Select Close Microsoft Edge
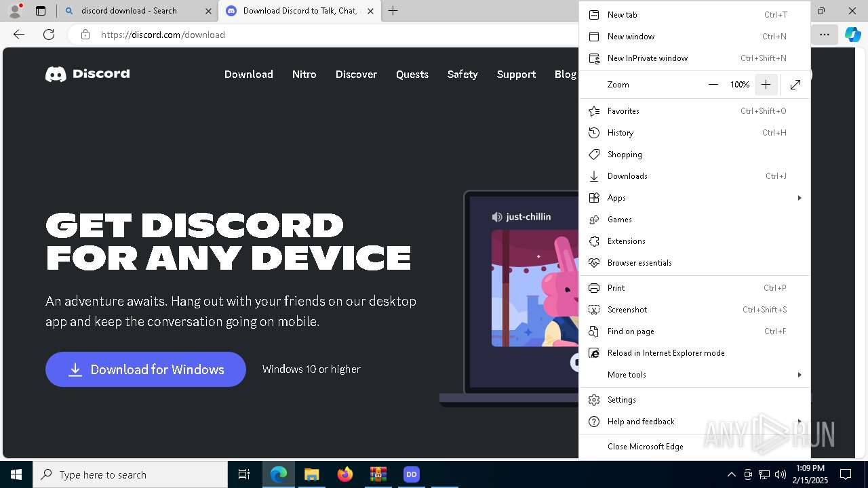The height and width of the screenshot is (488, 868). point(694,447)
